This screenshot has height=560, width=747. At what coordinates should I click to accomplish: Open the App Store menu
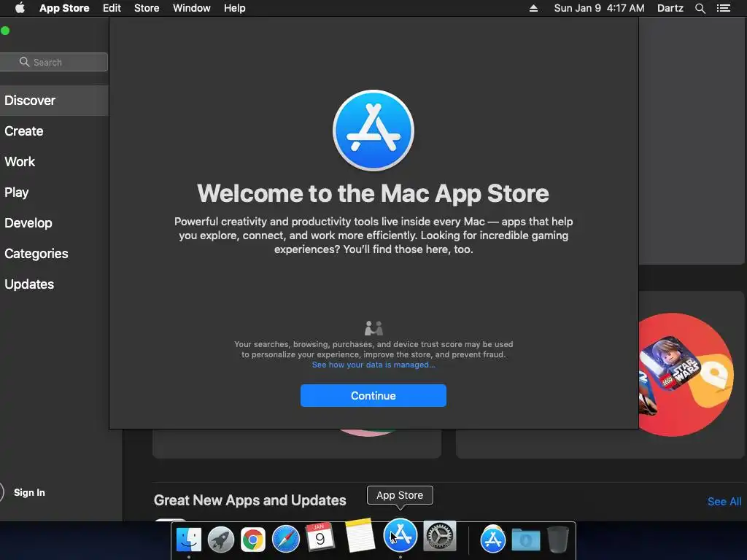[x=64, y=8]
